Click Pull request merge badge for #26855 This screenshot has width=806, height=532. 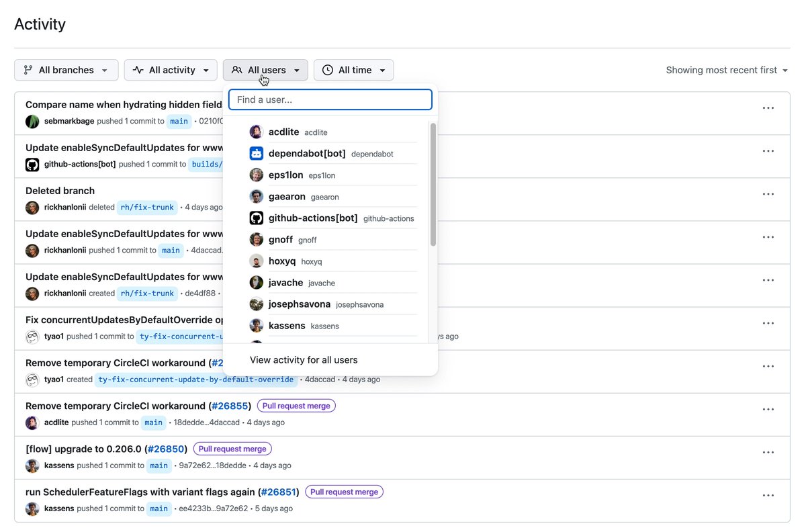tap(296, 406)
